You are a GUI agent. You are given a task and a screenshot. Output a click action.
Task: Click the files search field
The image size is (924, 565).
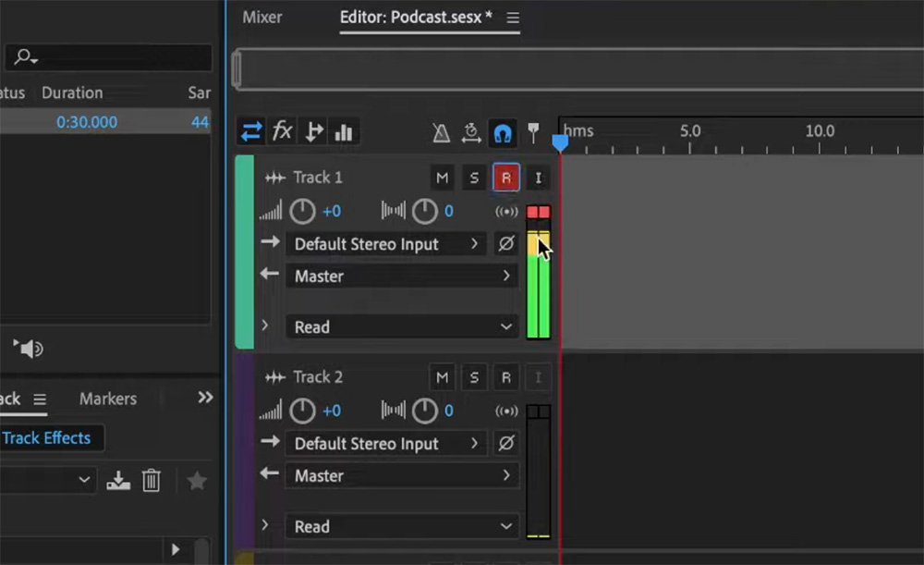tap(108, 57)
